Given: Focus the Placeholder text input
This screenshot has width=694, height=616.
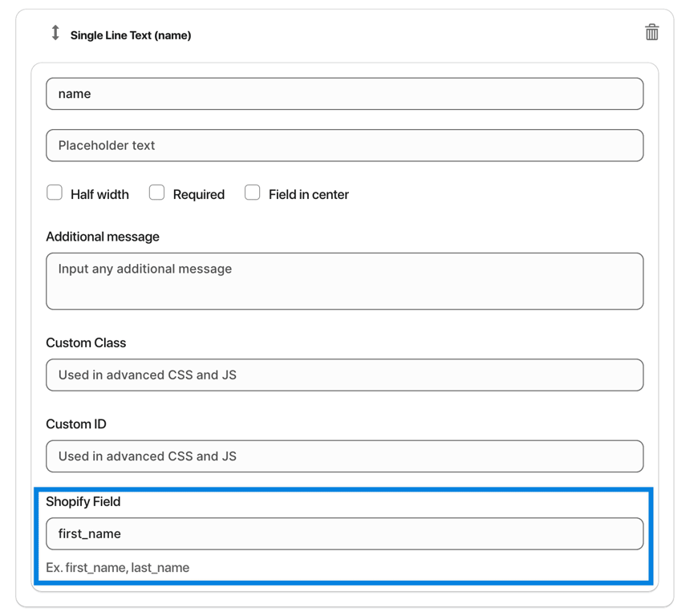Looking at the screenshot, I should (345, 145).
